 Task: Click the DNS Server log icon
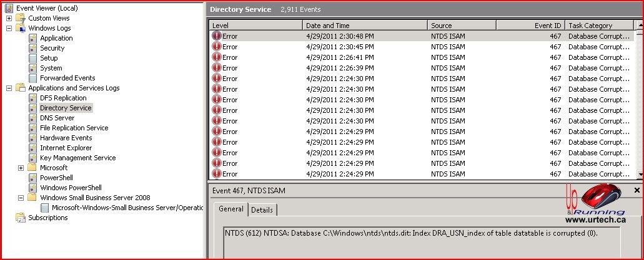pos(33,118)
